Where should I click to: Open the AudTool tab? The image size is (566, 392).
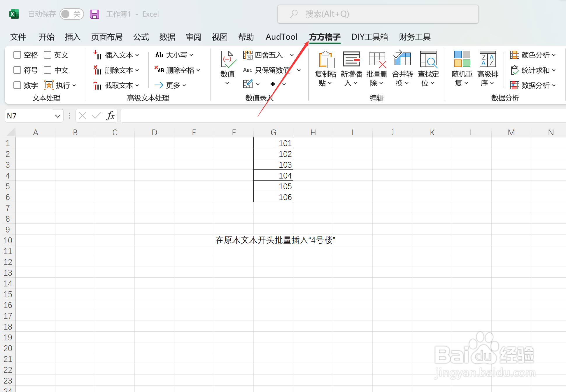click(x=281, y=37)
